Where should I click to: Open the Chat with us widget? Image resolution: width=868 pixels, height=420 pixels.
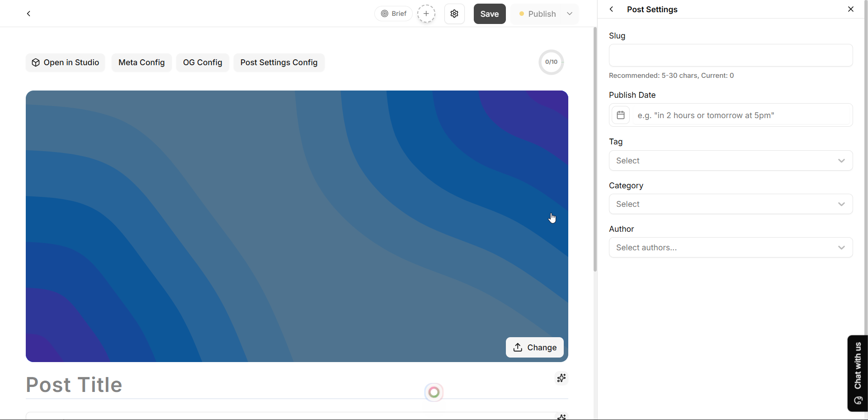[858, 373]
